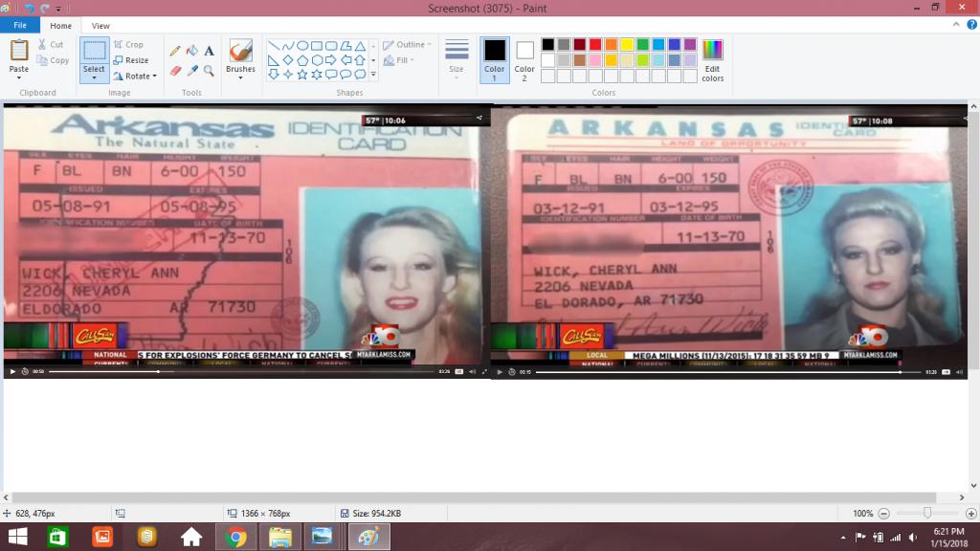Click the Paste button
The width and height of the screenshot is (980, 551).
19,59
